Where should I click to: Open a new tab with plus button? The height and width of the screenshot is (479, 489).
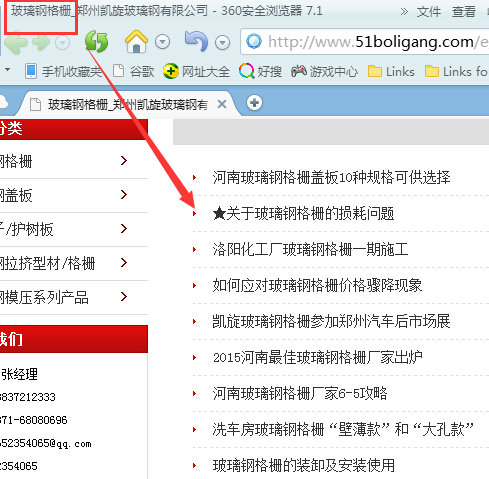[x=254, y=103]
